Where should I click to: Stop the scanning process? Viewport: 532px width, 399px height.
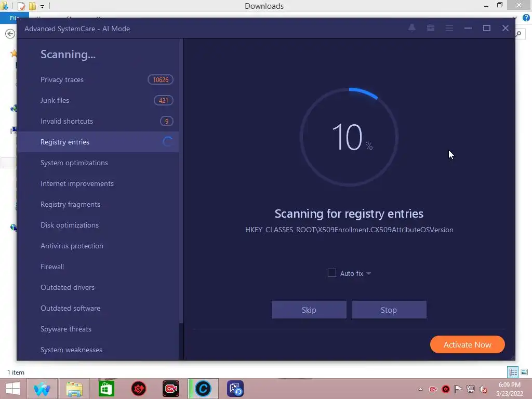pyautogui.click(x=389, y=310)
